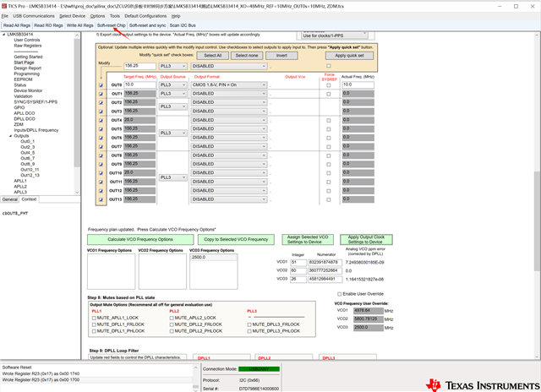Open Select Device menu

(72, 16)
